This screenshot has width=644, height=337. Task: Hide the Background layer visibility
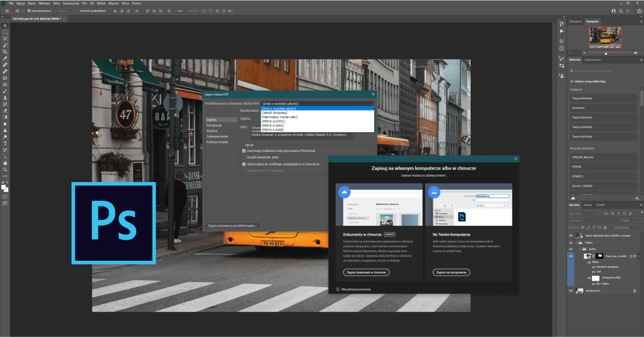click(x=571, y=290)
